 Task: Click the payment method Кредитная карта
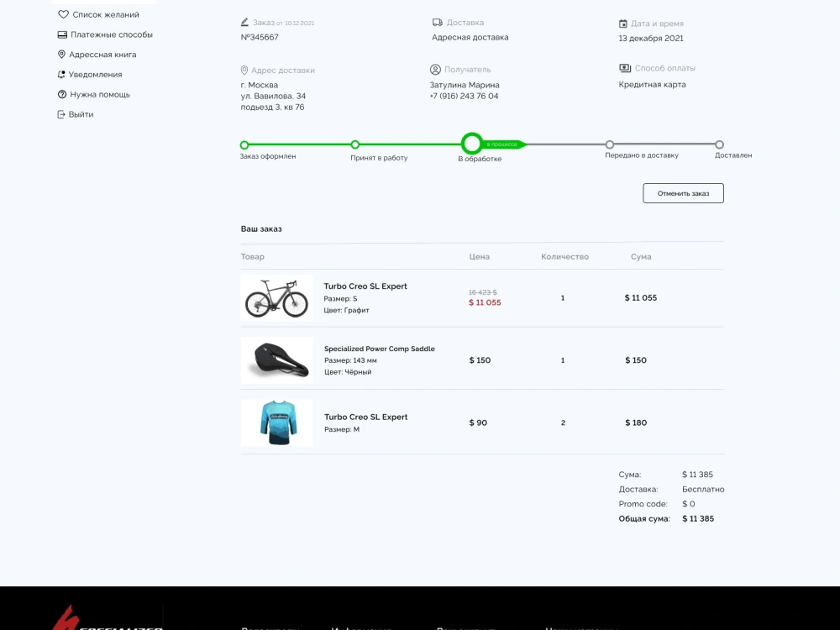652,84
